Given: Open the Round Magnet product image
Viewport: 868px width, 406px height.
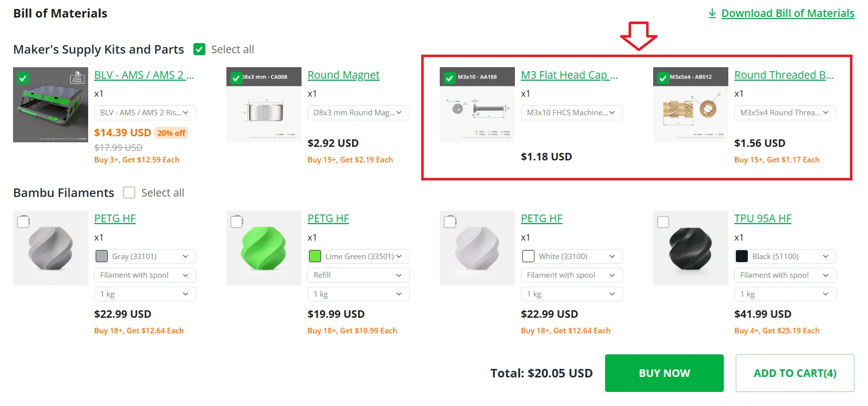Looking at the screenshot, I should [x=264, y=105].
